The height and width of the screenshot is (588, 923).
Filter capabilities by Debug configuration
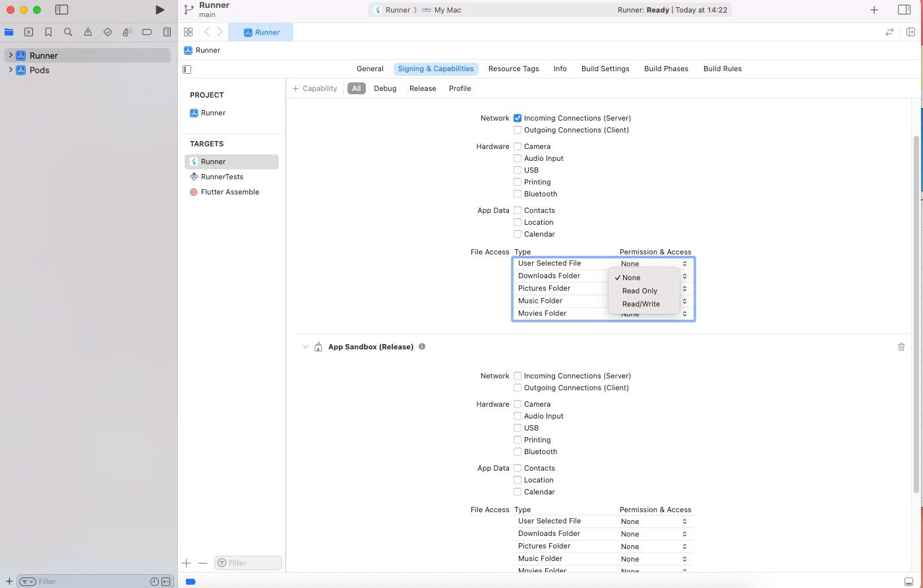coord(385,88)
